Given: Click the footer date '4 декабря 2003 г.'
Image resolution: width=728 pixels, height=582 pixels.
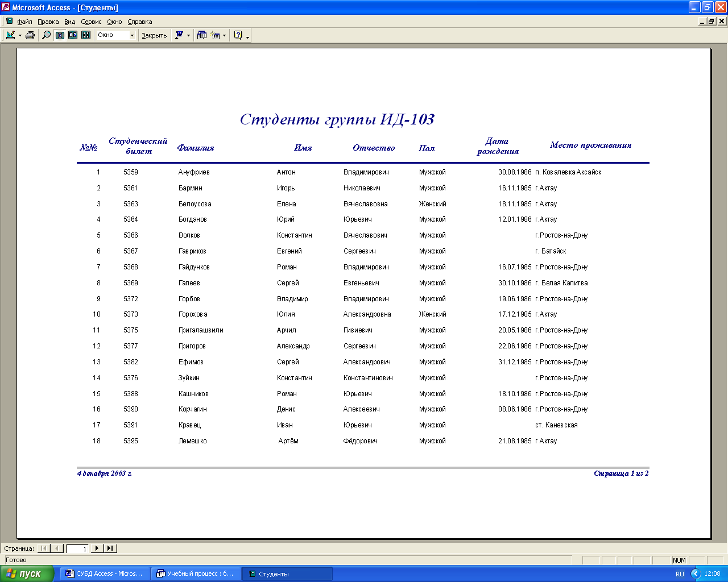Looking at the screenshot, I should click(x=105, y=473).
